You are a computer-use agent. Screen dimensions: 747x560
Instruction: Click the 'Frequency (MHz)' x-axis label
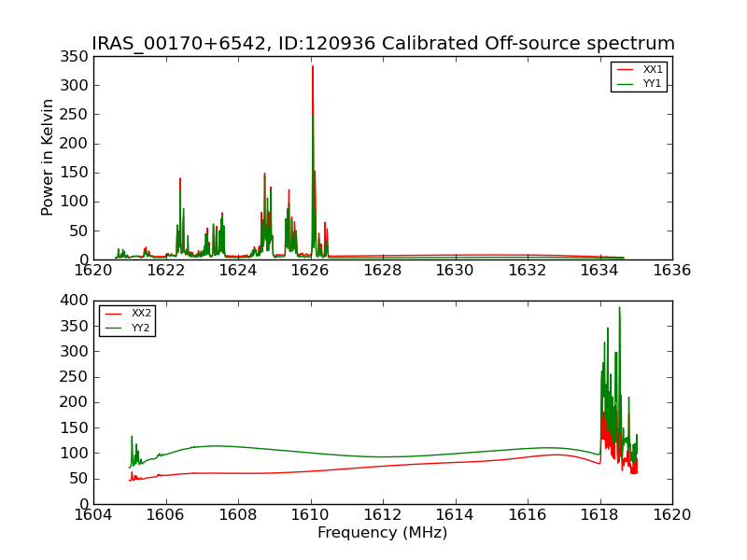pos(383,532)
